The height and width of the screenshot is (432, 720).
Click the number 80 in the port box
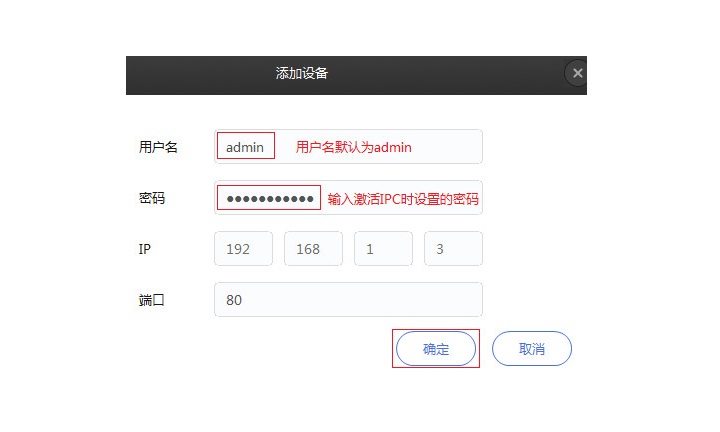234,300
